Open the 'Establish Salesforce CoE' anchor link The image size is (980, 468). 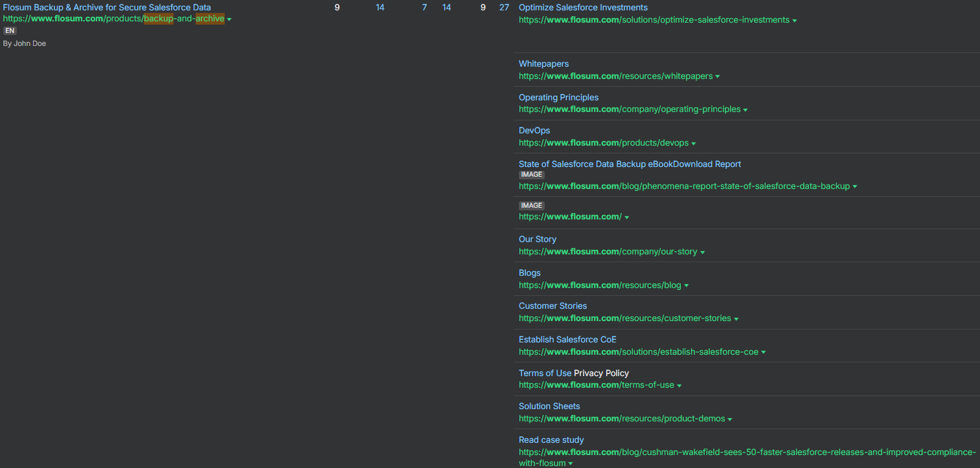tap(567, 340)
